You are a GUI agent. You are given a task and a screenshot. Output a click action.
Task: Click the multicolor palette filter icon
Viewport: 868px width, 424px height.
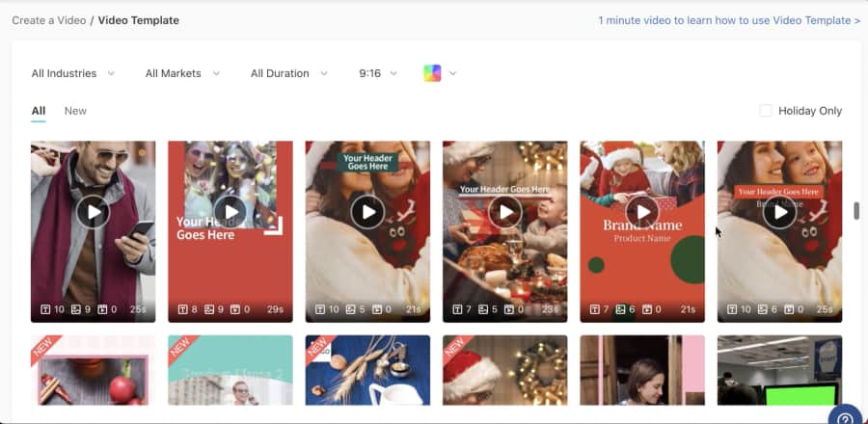click(x=432, y=73)
